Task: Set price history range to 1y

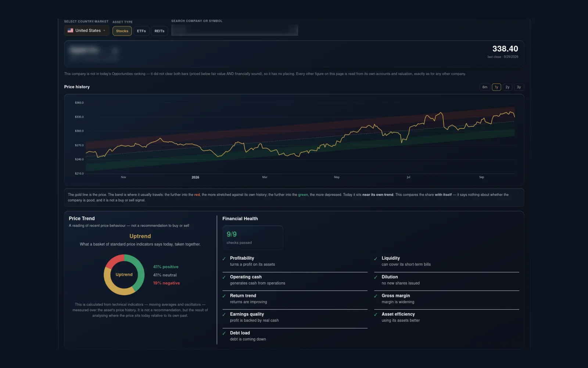Action: [496, 87]
